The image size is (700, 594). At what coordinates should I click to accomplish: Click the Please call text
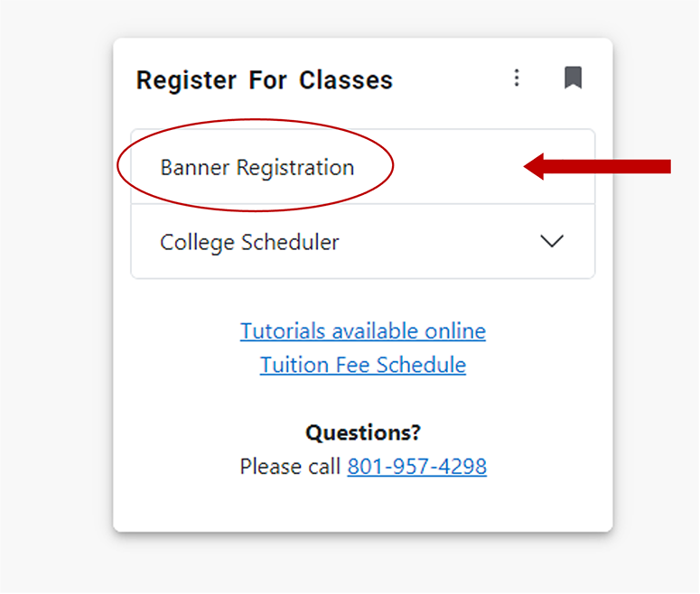coord(291,467)
